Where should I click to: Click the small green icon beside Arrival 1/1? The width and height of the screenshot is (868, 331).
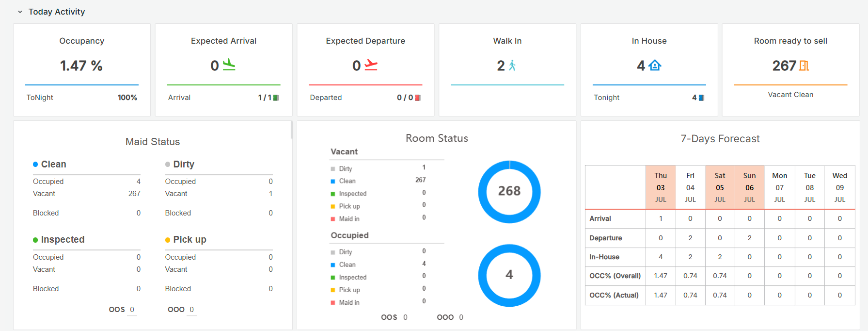pos(276,98)
